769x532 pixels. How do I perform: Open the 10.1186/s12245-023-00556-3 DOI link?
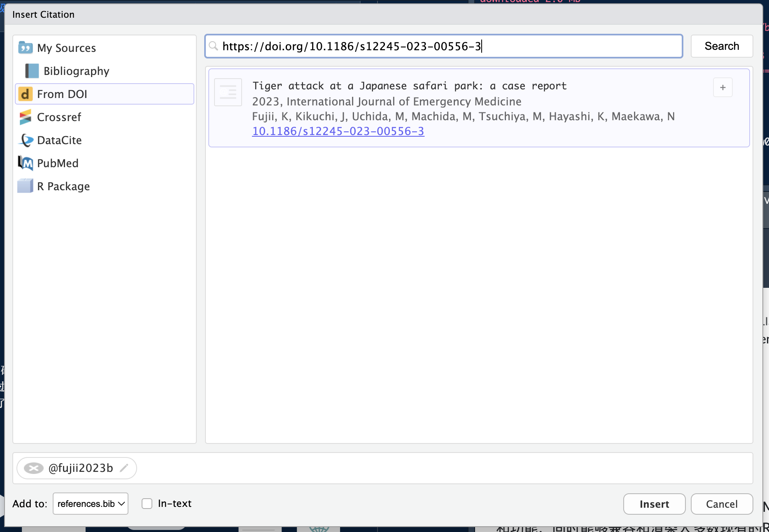pyautogui.click(x=338, y=131)
